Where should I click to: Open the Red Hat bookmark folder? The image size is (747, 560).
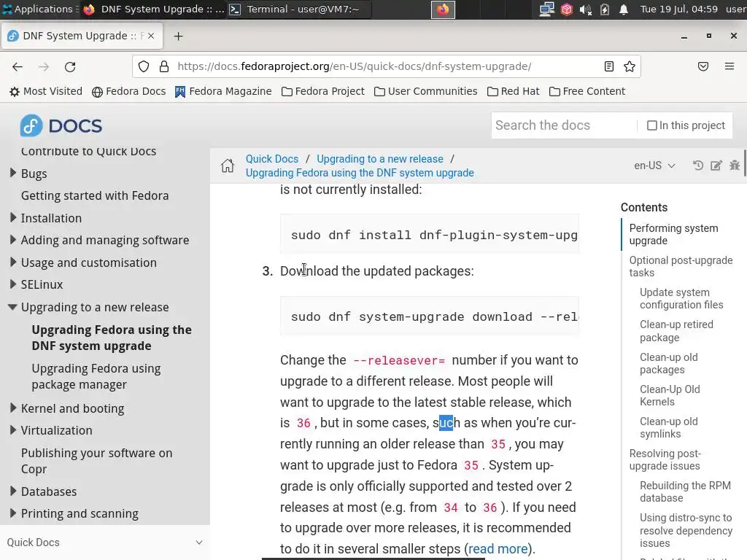point(514,91)
